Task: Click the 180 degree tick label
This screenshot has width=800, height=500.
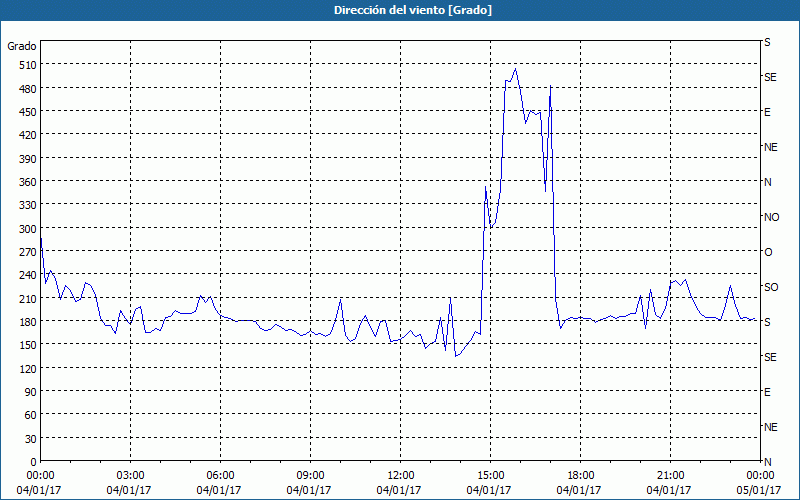Action: click(x=28, y=322)
